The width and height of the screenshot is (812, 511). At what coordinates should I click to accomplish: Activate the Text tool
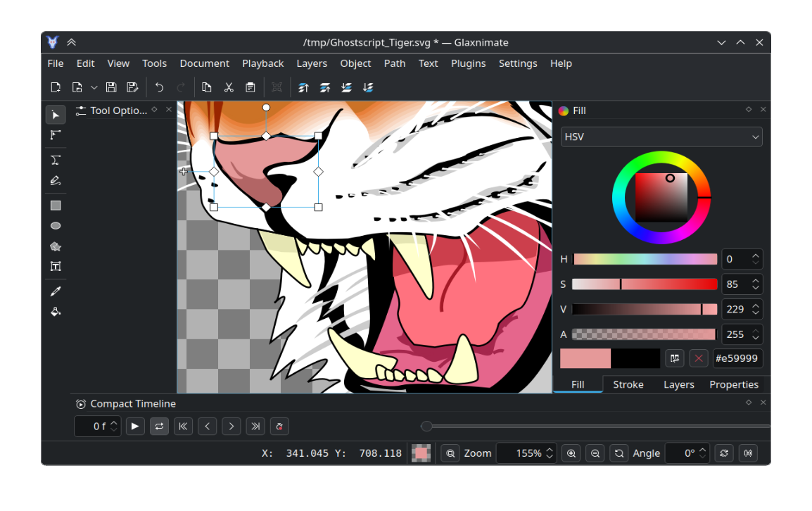pyautogui.click(x=56, y=266)
